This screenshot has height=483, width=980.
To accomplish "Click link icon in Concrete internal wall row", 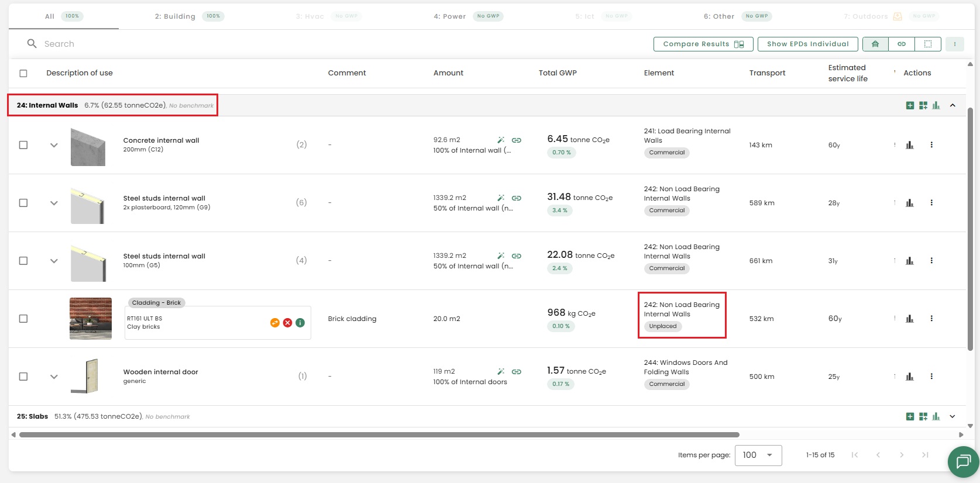I will coord(517,140).
